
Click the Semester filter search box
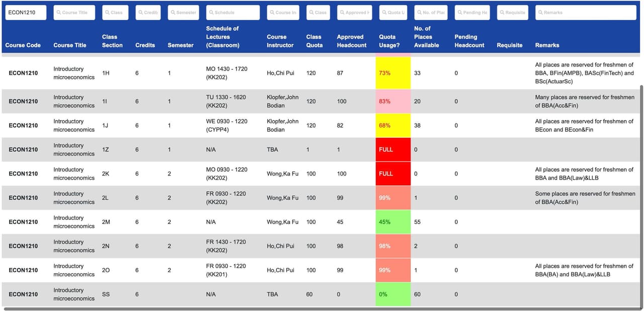pos(183,13)
